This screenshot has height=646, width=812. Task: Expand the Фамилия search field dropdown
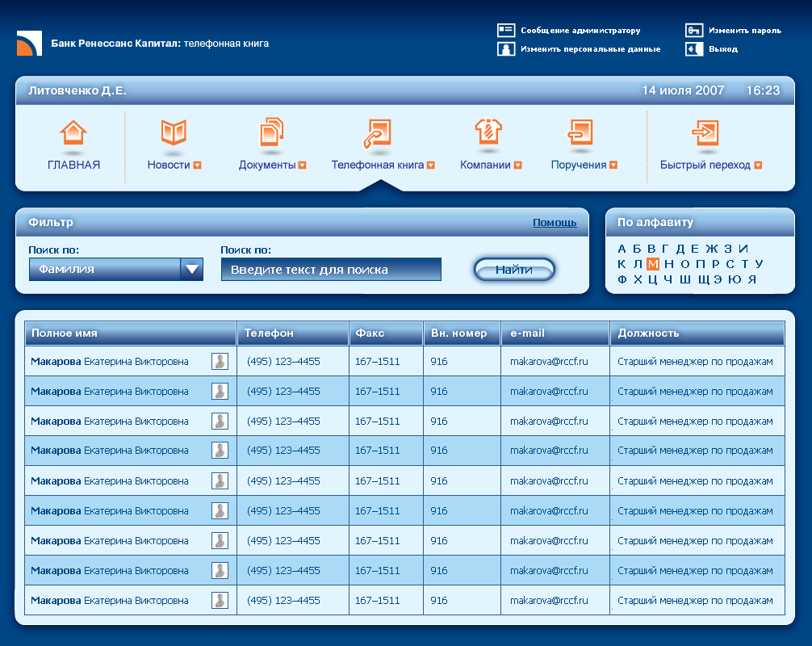click(191, 270)
